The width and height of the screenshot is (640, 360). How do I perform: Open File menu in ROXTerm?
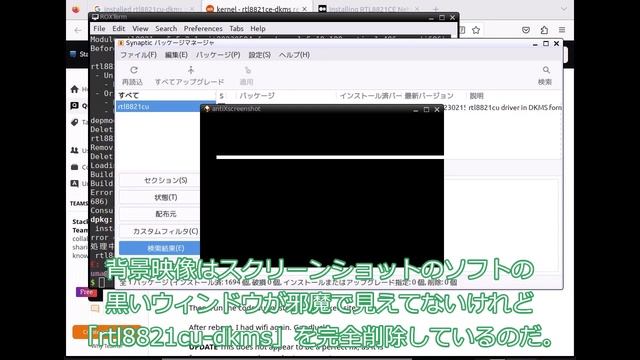click(x=99, y=29)
